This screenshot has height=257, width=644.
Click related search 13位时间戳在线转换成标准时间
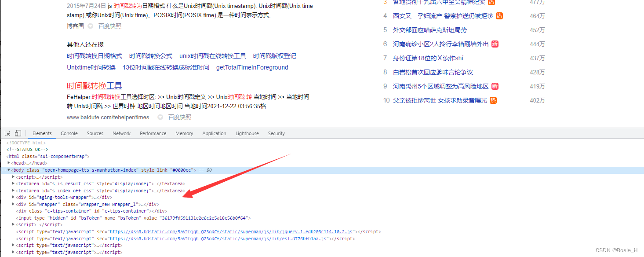click(166, 67)
